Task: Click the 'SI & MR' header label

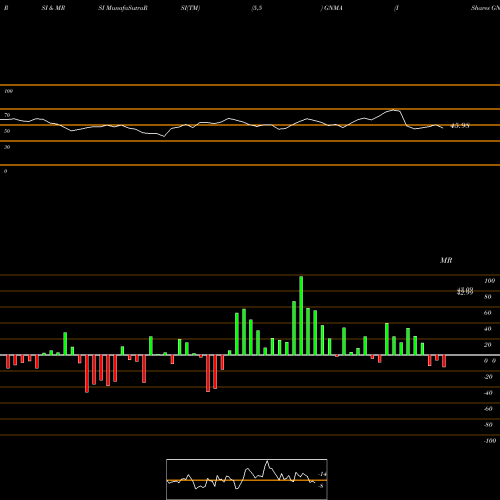Action: coord(53,8)
